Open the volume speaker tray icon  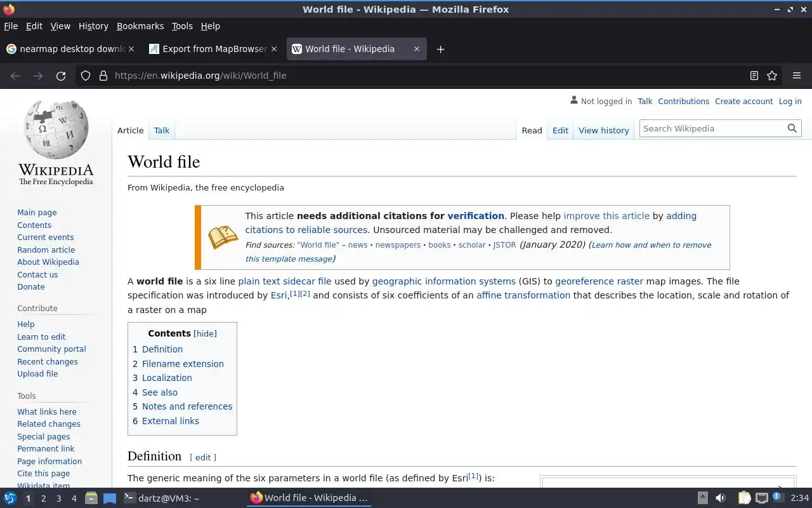coord(721,498)
